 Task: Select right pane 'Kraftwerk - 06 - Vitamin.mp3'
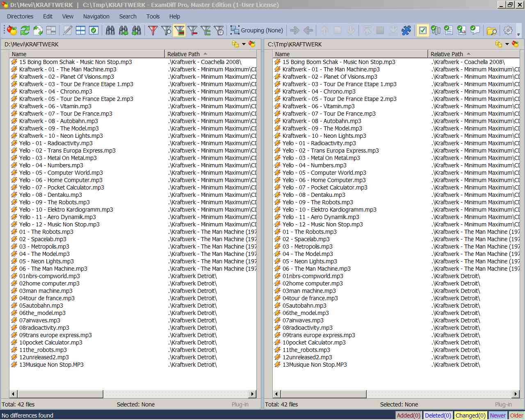[319, 106]
